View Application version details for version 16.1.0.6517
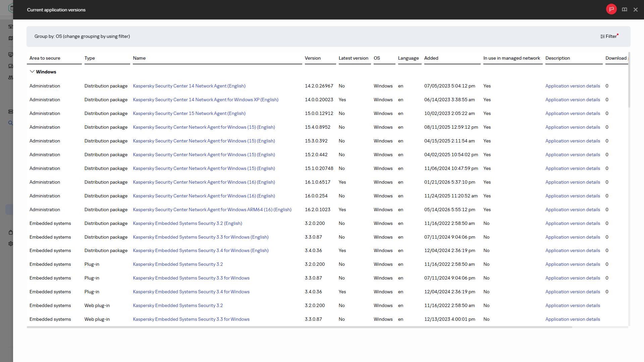Screen dimensions: 644x362 pyautogui.click(x=573, y=182)
